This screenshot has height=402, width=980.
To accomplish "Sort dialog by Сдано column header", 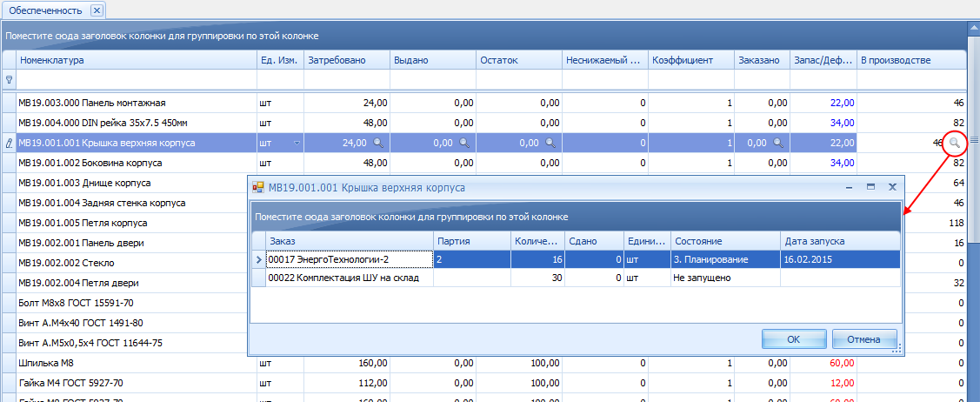I will click(595, 241).
